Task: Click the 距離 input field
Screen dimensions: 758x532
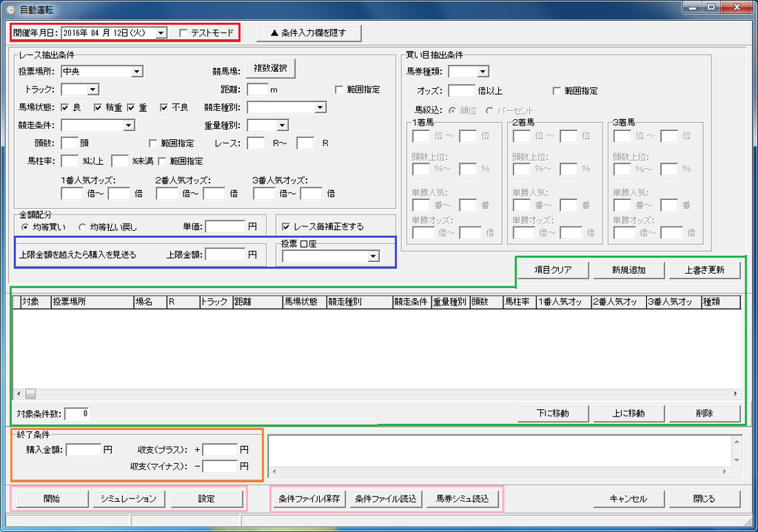Action: pos(258,90)
